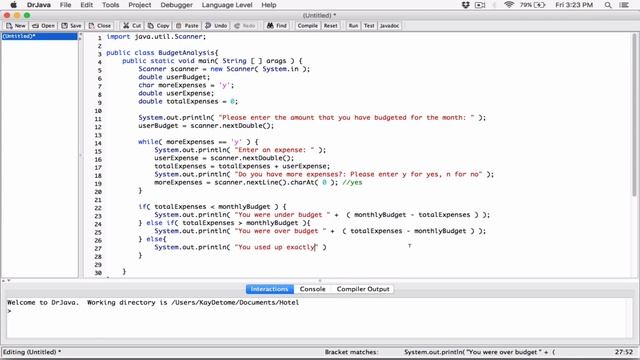Open the Apple menu
This screenshot has height=360, width=640.
click(13, 5)
